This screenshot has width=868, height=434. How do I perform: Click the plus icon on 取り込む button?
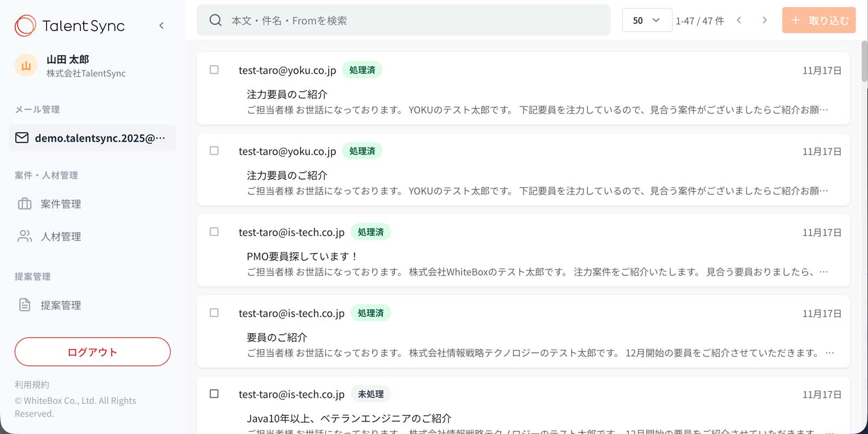(x=795, y=21)
